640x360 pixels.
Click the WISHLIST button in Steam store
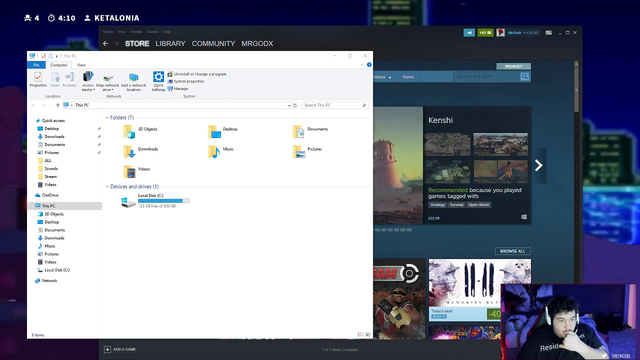[513, 66]
